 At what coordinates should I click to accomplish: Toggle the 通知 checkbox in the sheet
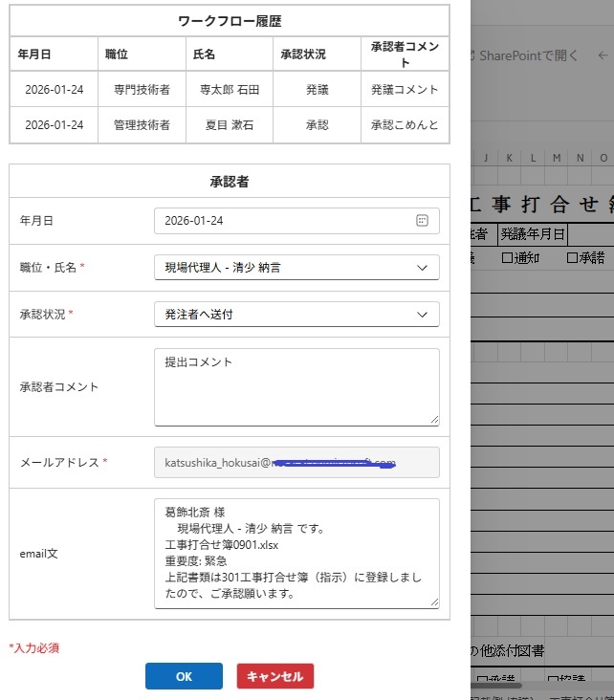coord(508,257)
